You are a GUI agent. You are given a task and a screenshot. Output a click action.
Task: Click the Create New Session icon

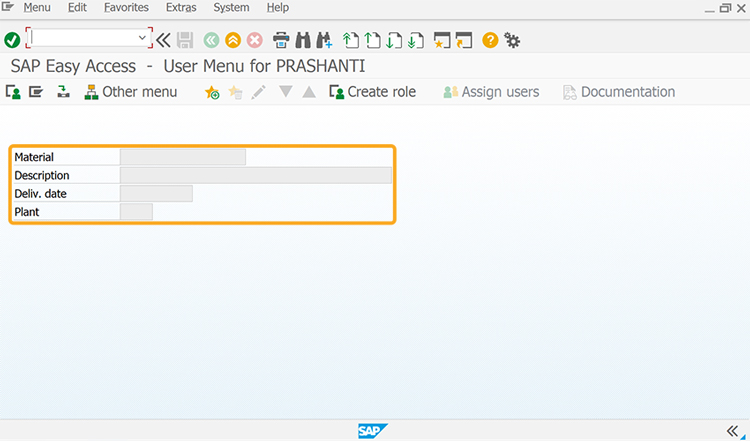(442, 40)
